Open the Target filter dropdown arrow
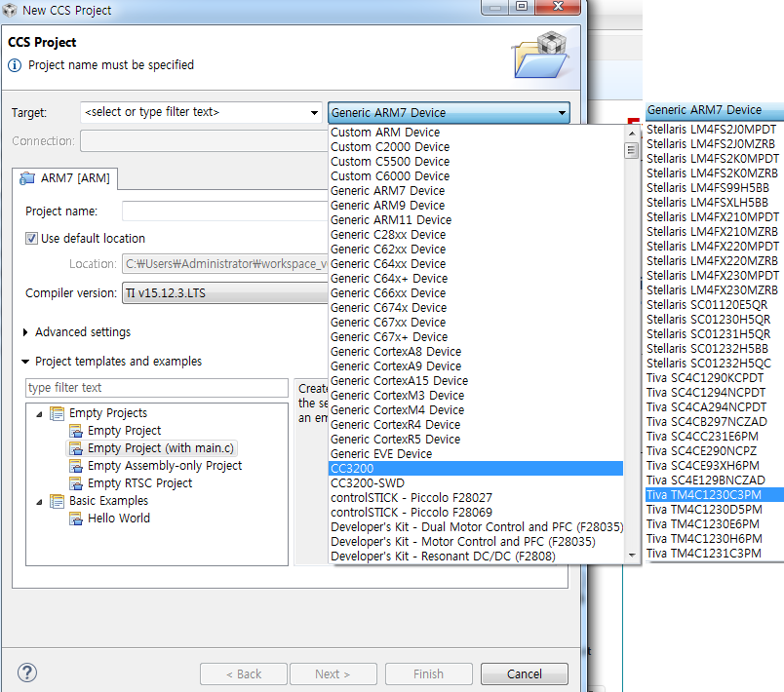Image resolution: width=784 pixels, height=692 pixels. [x=314, y=112]
